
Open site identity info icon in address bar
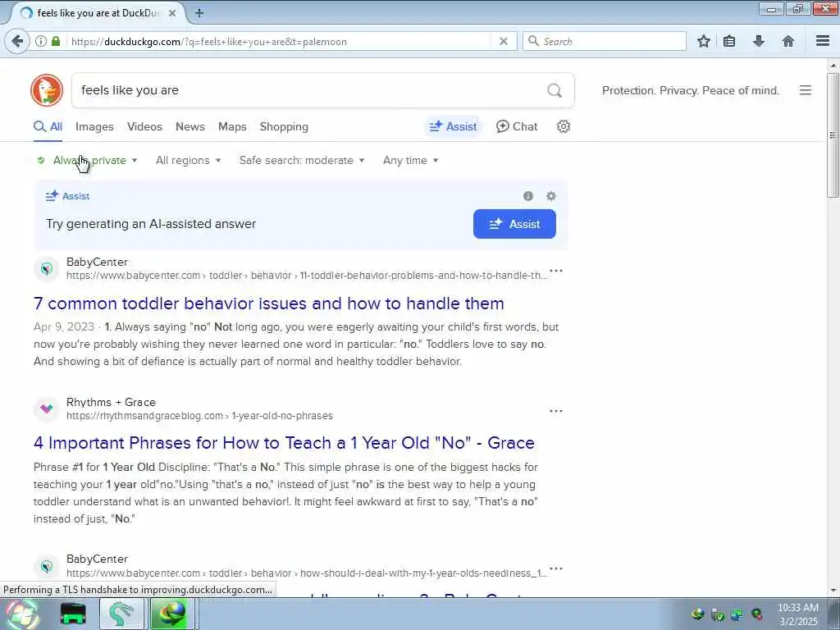[x=41, y=41]
